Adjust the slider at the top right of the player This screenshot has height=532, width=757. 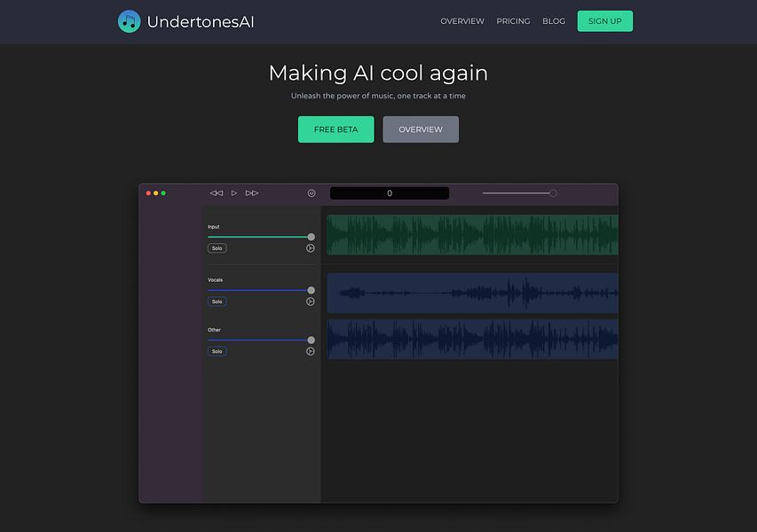(x=552, y=192)
